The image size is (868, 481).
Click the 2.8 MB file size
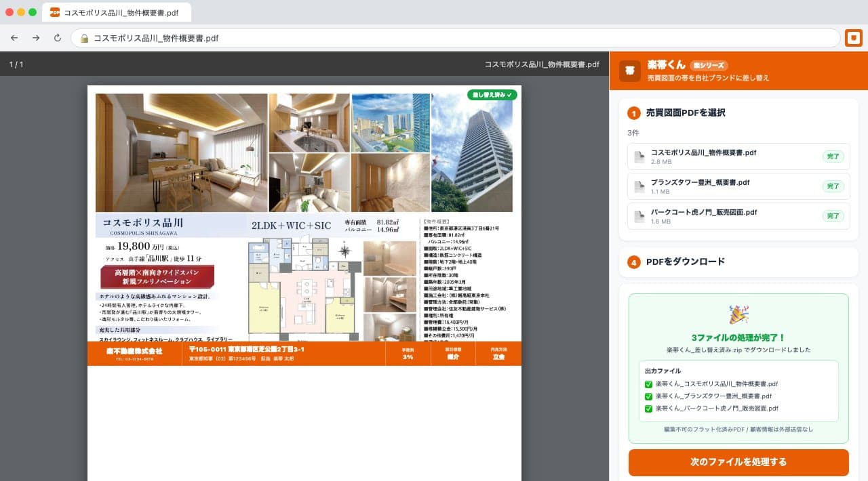pos(661,163)
